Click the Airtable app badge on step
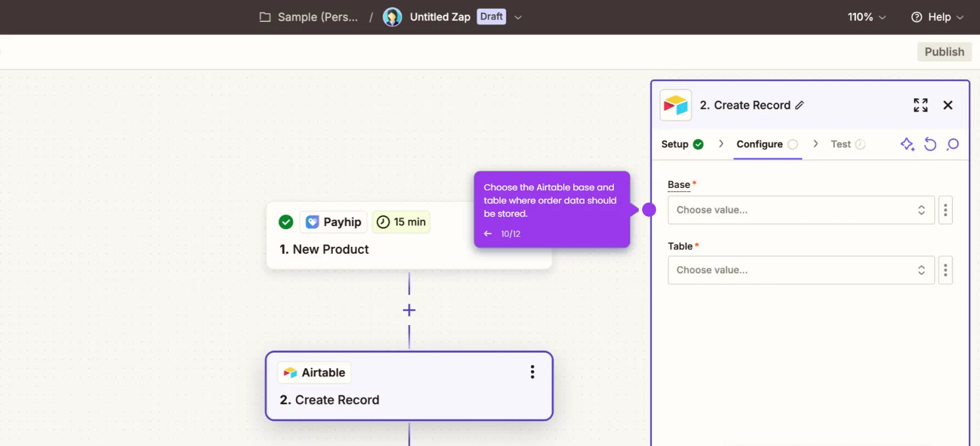This screenshot has height=446, width=980. click(314, 373)
